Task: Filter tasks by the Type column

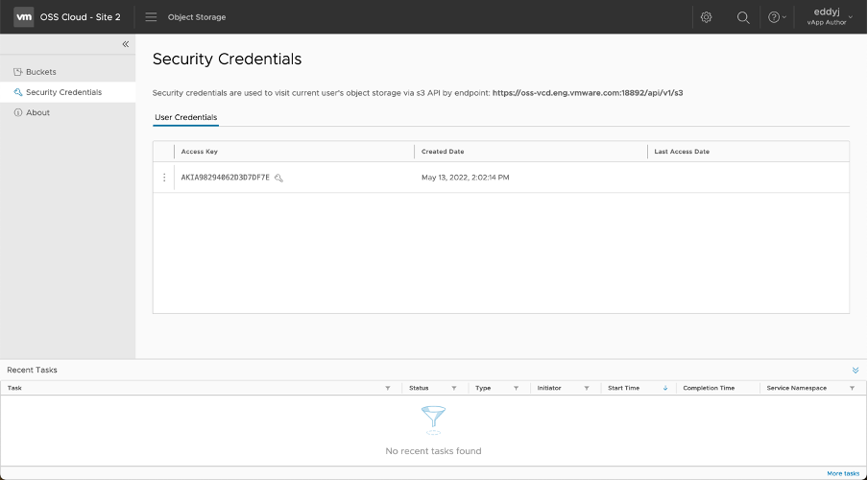Action: 516,388
